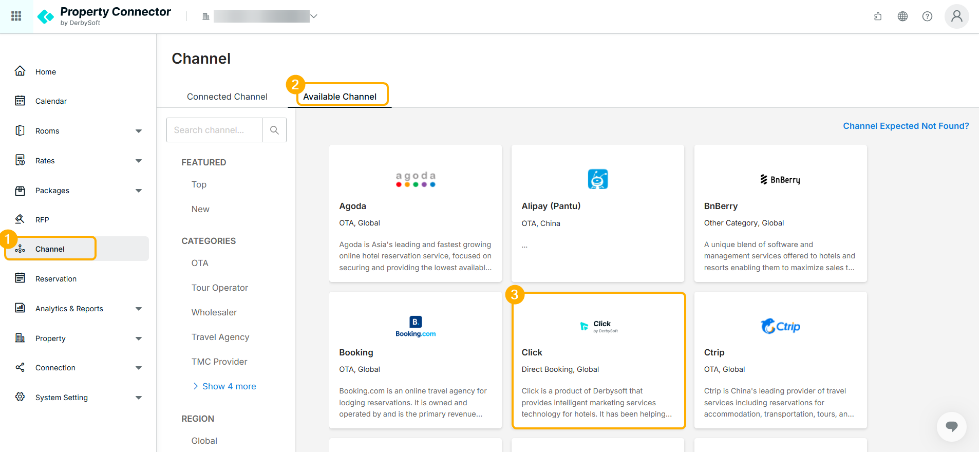980x452 pixels.
Task: Expand the Connection menu arrow
Action: 139,368
